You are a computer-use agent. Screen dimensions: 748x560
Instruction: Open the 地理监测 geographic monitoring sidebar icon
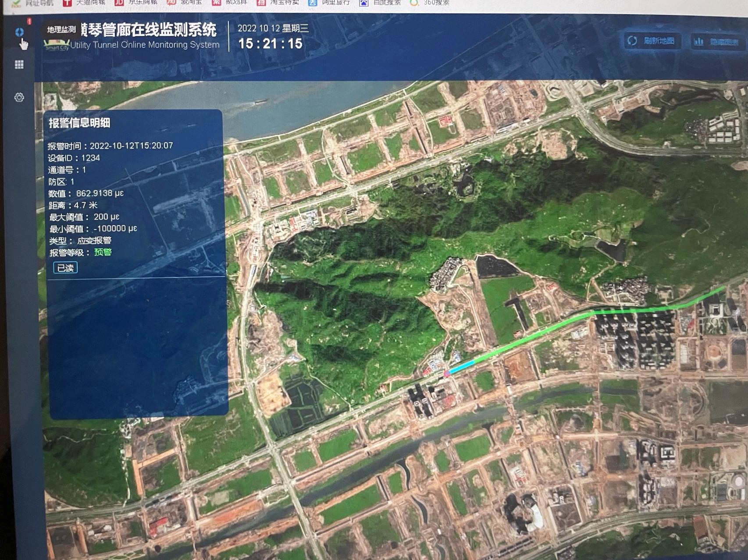(x=19, y=32)
